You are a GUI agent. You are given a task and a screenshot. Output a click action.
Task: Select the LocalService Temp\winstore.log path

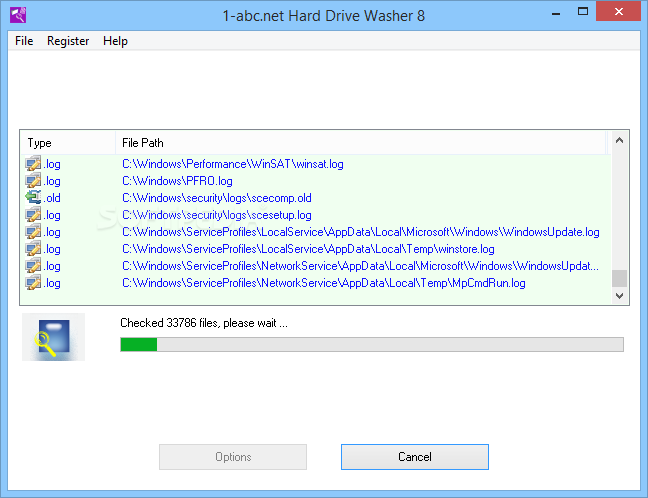coord(308,249)
